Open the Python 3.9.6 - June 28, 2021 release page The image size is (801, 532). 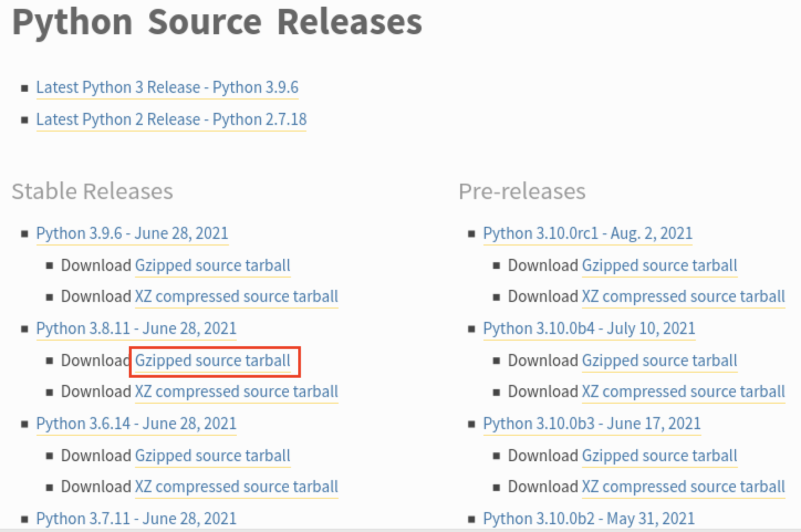132,233
